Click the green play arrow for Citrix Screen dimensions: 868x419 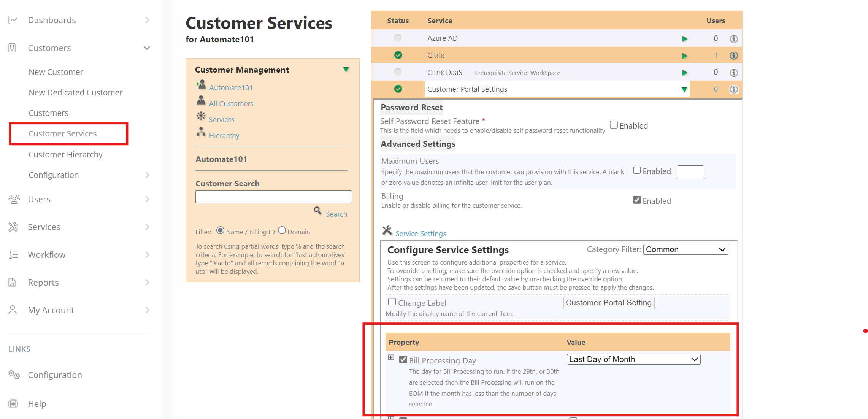684,56
